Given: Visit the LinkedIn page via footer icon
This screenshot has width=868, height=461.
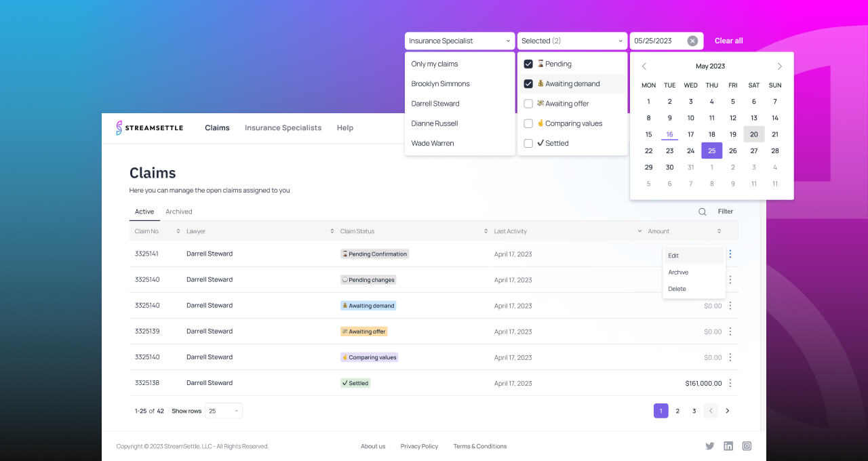Looking at the screenshot, I should tap(728, 445).
